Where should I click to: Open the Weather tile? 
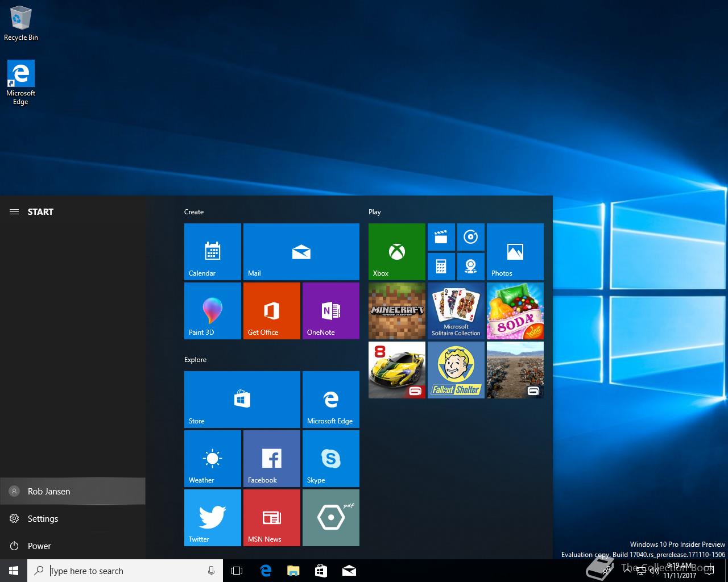213,459
